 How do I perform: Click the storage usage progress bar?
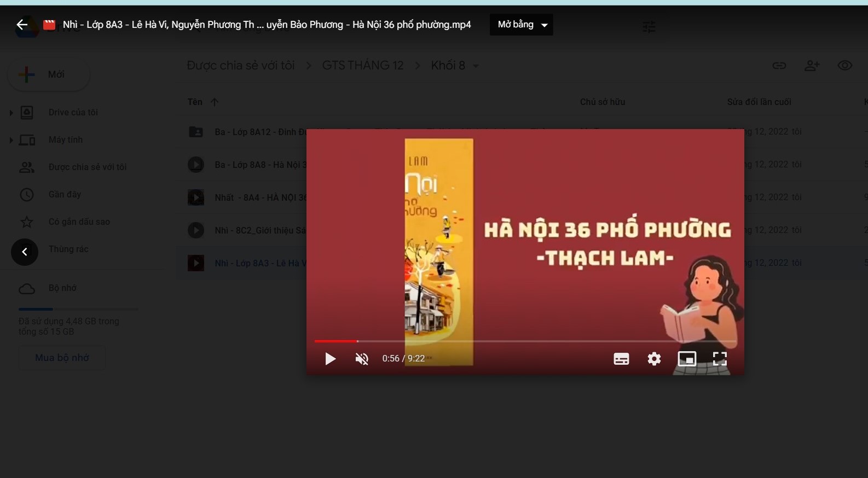[78, 309]
